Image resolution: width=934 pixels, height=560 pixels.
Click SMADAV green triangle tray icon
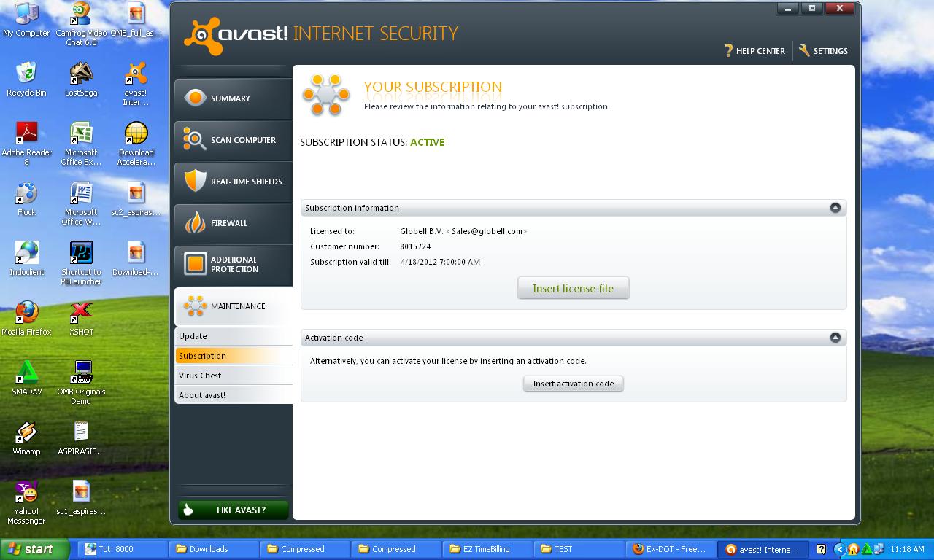(866, 549)
